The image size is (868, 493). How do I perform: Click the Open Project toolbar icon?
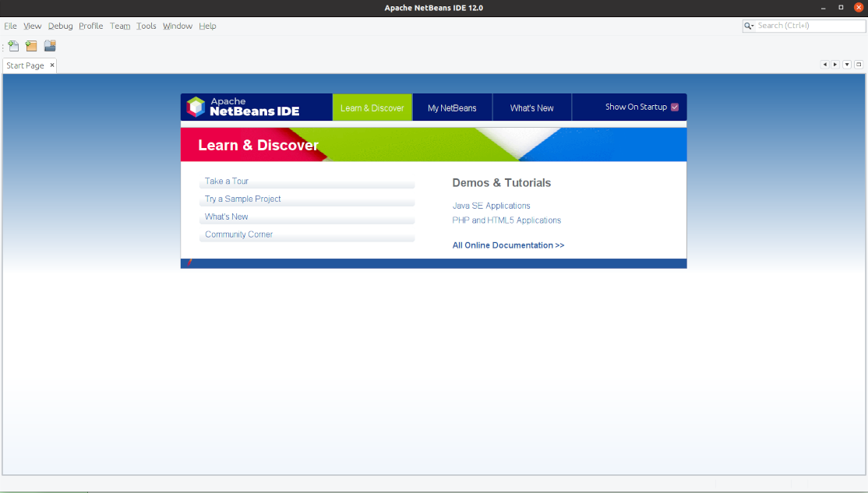point(50,46)
